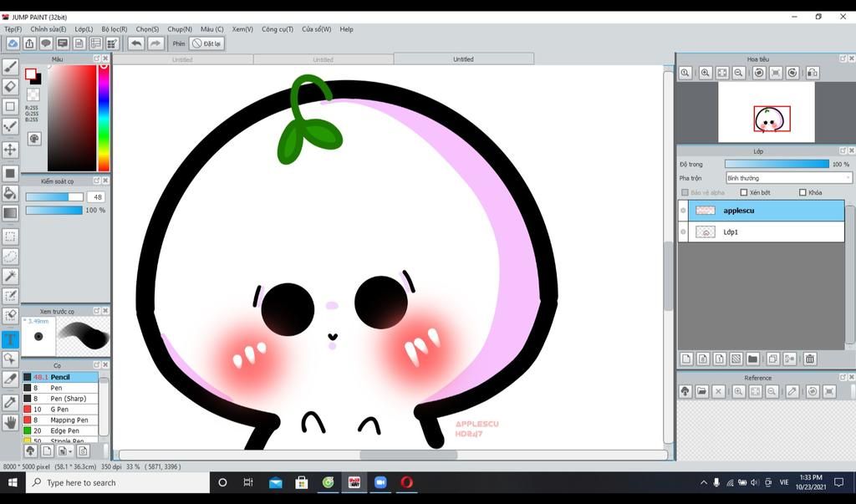This screenshot has height=504, width=856.
Task: Choose the Hand pan tool
Action: click(10, 422)
